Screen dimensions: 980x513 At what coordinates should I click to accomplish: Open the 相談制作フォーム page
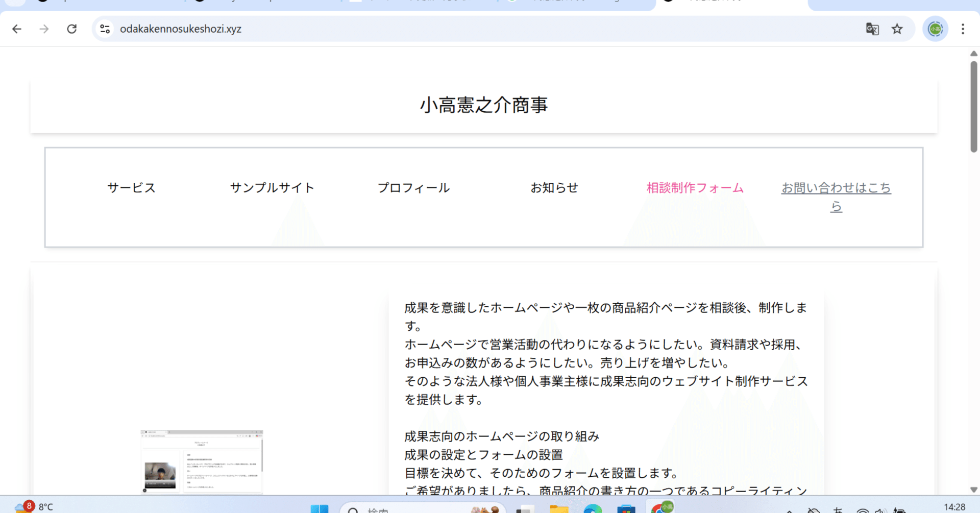pyautogui.click(x=695, y=188)
